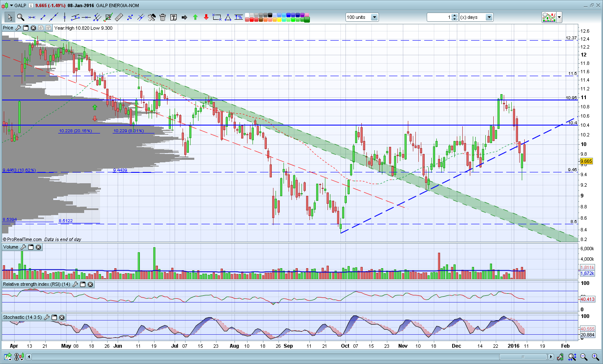The height and width of the screenshot is (364, 603).
Task: Open the 100 units dropdown
Action: coord(374,17)
